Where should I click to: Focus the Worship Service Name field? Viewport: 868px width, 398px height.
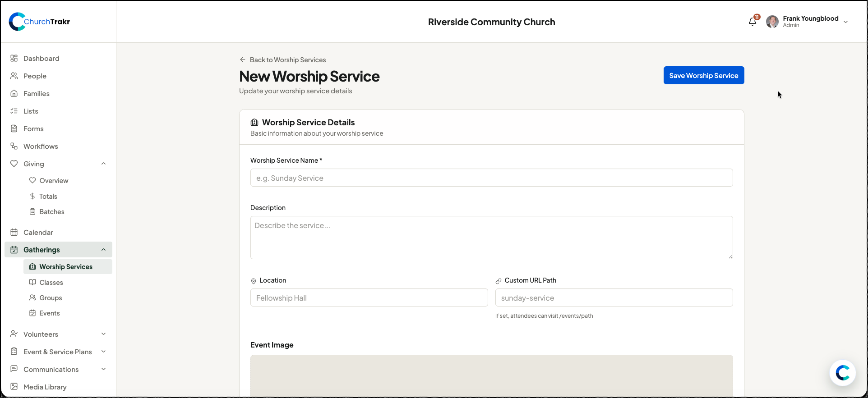pos(491,178)
